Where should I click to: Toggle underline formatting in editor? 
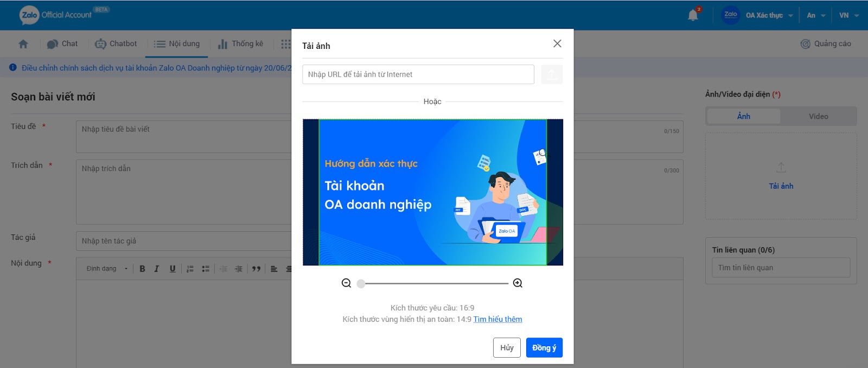[x=173, y=269]
